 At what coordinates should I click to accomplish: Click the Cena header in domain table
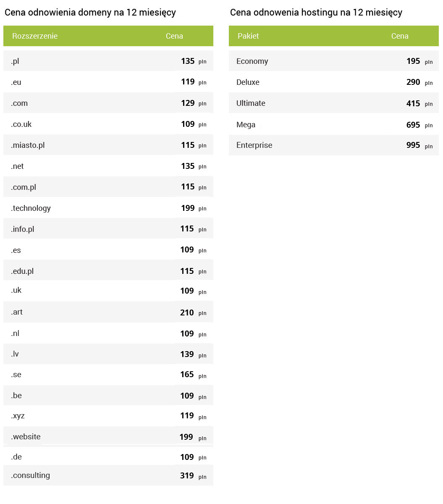(x=174, y=36)
